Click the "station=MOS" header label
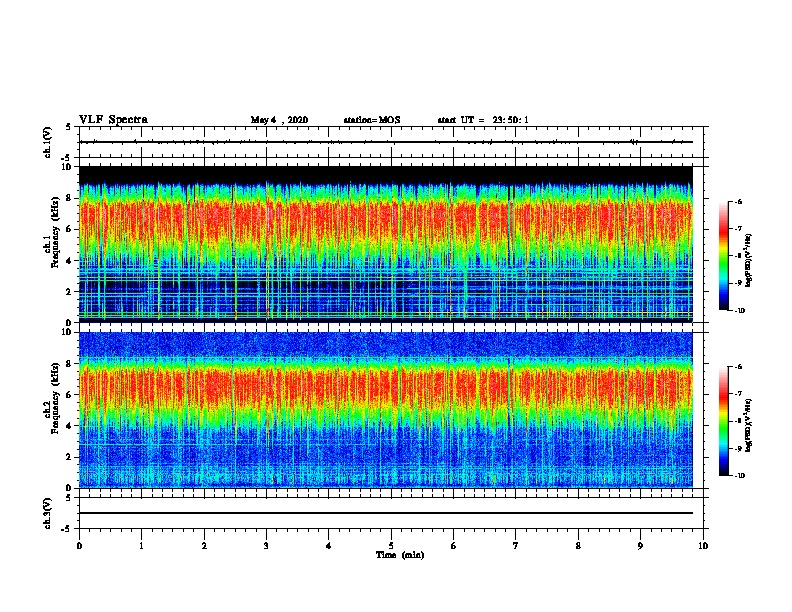 [372, 120]
